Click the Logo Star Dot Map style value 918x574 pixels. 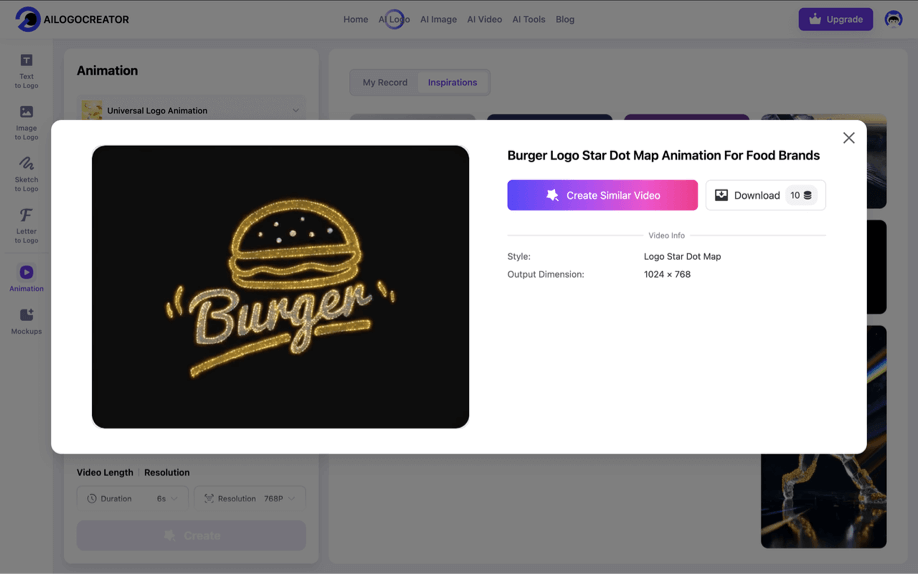pyautogui.click(x=682, y=257)
